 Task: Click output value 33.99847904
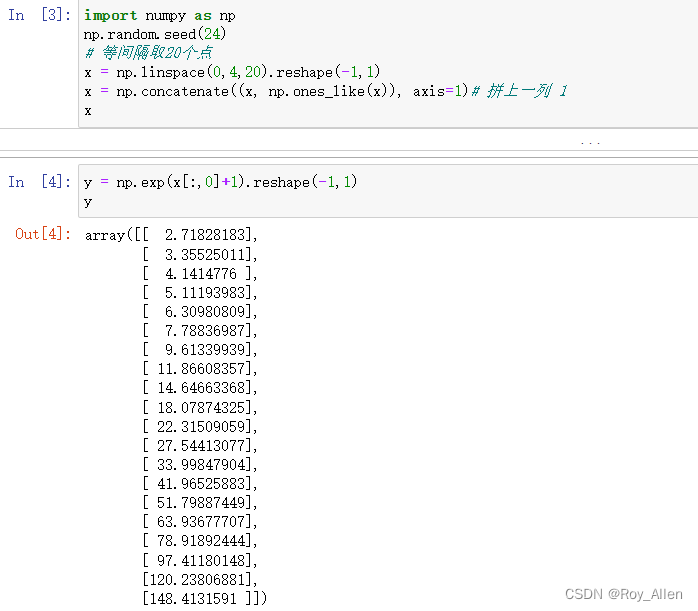[201, 465]
